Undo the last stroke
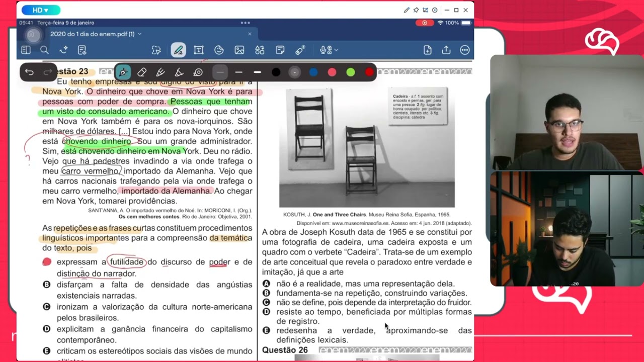 coord(29,72)
